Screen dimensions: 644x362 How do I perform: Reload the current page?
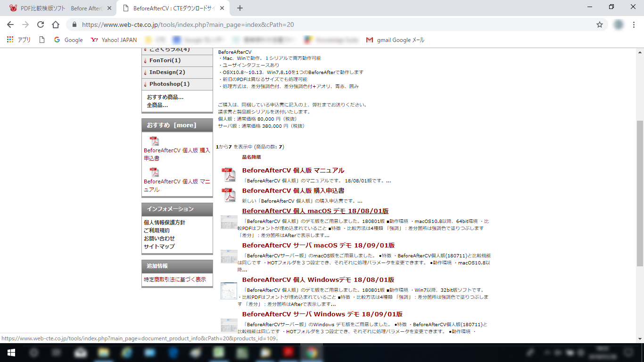[x=41, y=25]
